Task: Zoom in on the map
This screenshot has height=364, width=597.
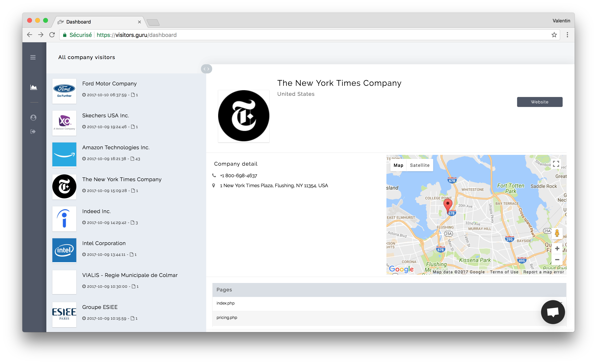Action: [557, 249]
